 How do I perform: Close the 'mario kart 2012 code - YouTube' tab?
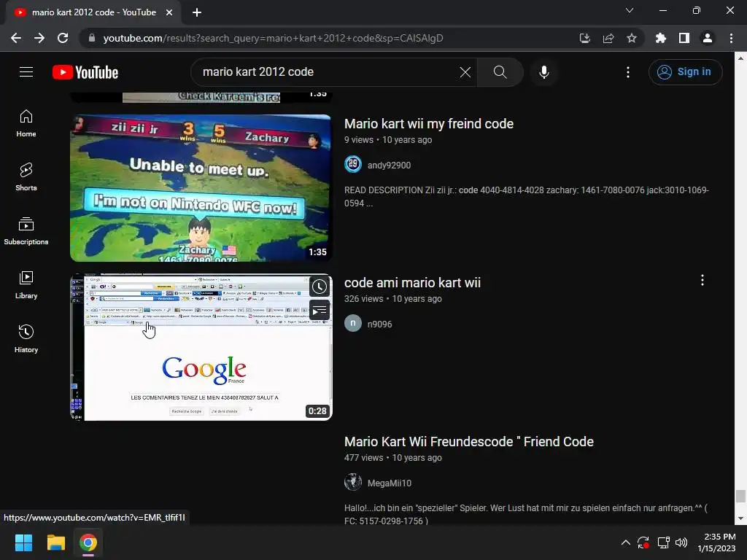coord(169,12)
